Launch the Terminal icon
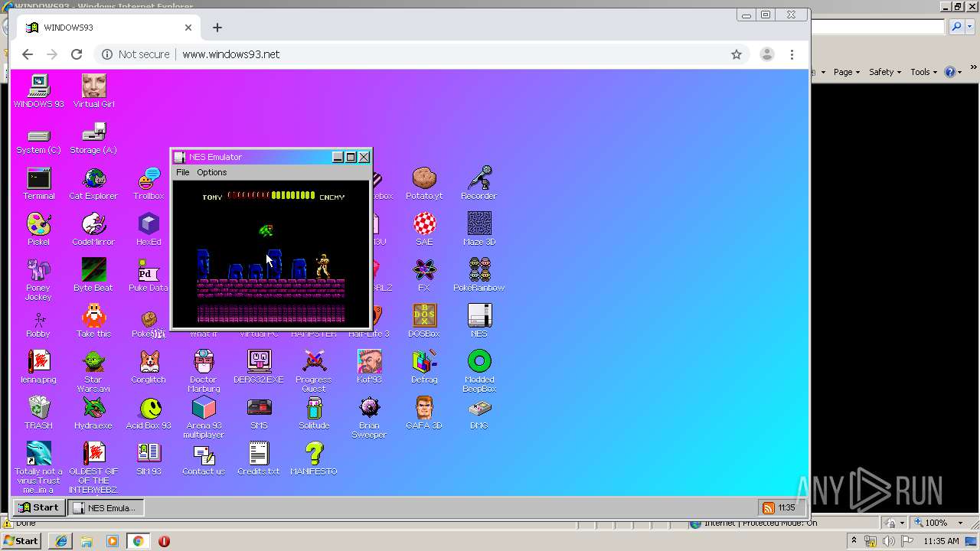980x551 pixels. click(38, 183)
